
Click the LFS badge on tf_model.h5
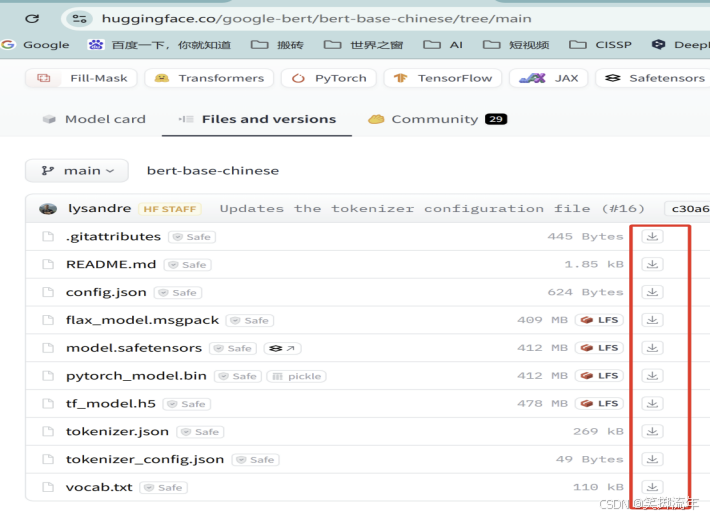coord(600,403)
